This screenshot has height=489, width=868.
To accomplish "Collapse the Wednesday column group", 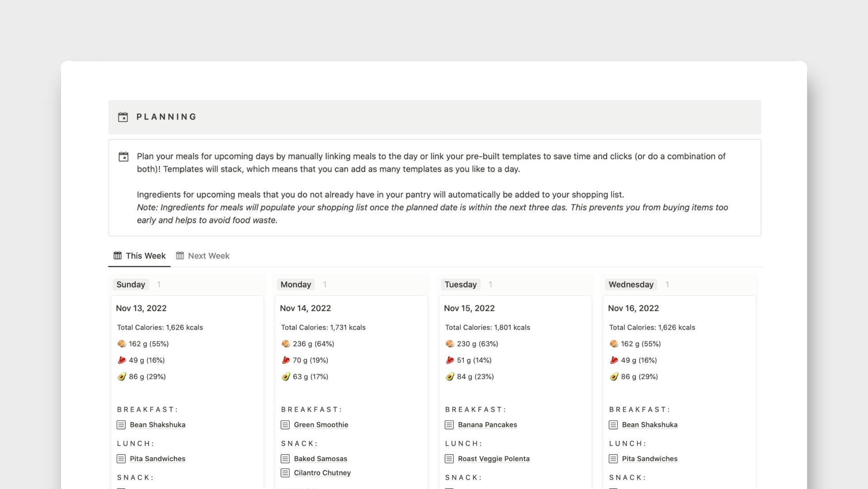I will point(631,284).
